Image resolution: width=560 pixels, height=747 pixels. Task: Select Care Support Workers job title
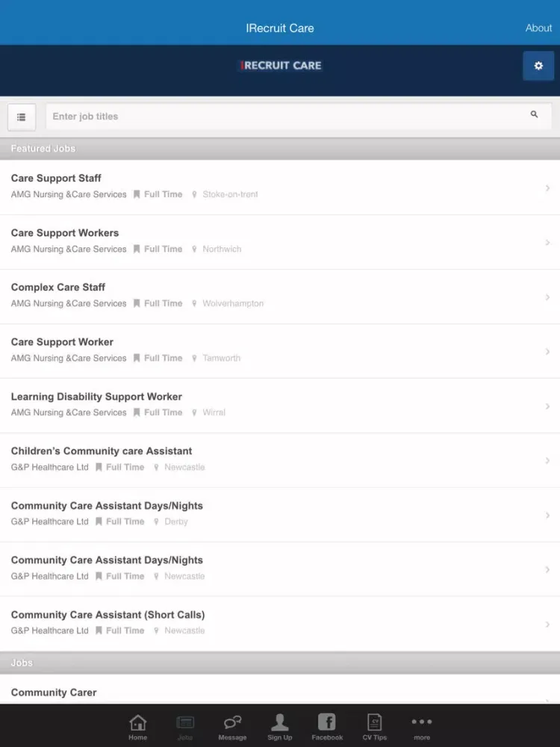(65, 233)
